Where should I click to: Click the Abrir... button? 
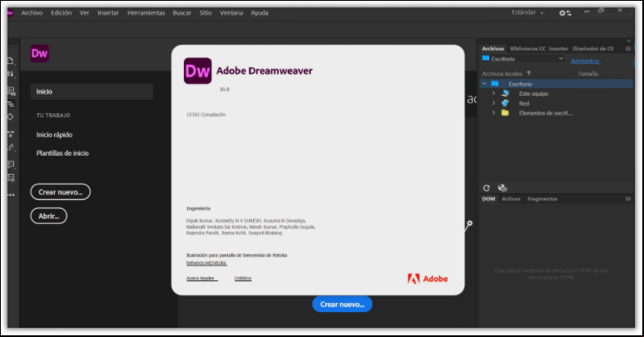pos(49,216)
